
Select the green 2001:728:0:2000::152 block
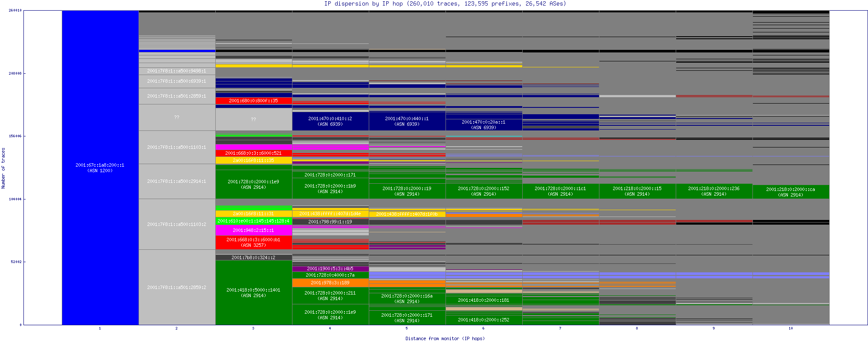pyautogui.click(x=484, y=191)
